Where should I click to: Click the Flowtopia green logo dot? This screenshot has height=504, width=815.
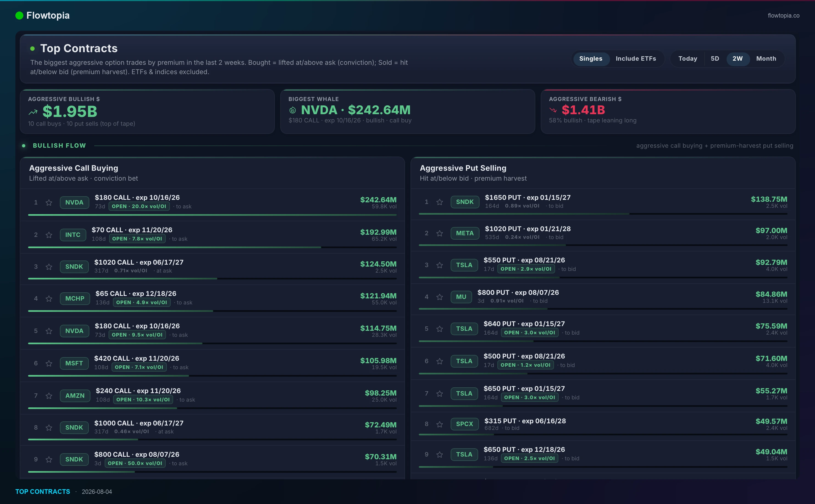pyautogui.click(x=19, y=15)
